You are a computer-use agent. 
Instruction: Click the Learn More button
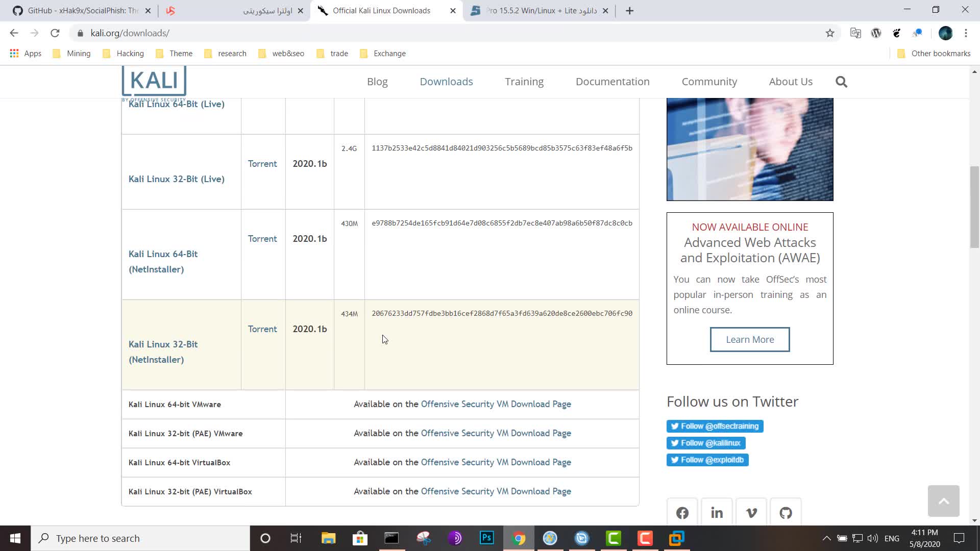(x=749, y=339)
